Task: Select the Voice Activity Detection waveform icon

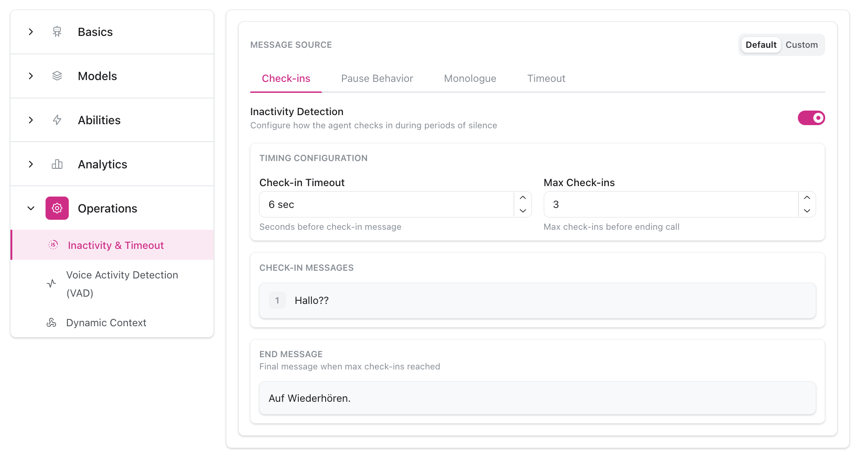Action: click(51, 283)
